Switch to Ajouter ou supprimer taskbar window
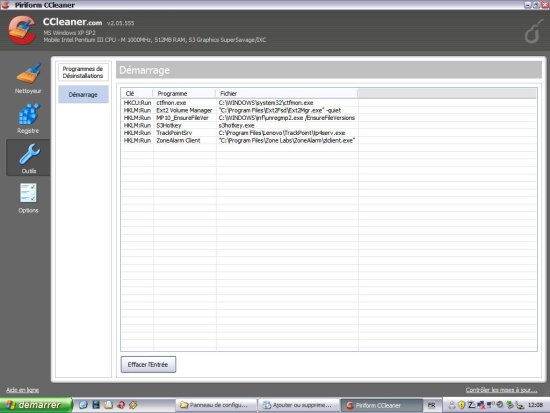Image resolution: width=550 pixels, height=413 pixels. pyautogui.click(x=298, y=405)
